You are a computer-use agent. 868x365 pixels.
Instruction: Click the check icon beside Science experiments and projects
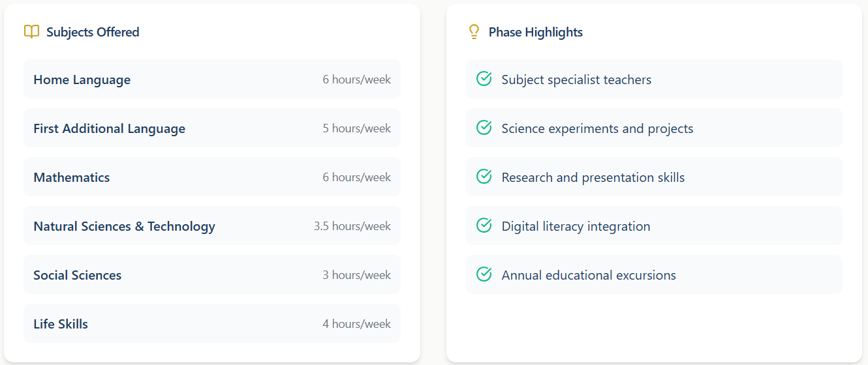(x=484, y=128)
